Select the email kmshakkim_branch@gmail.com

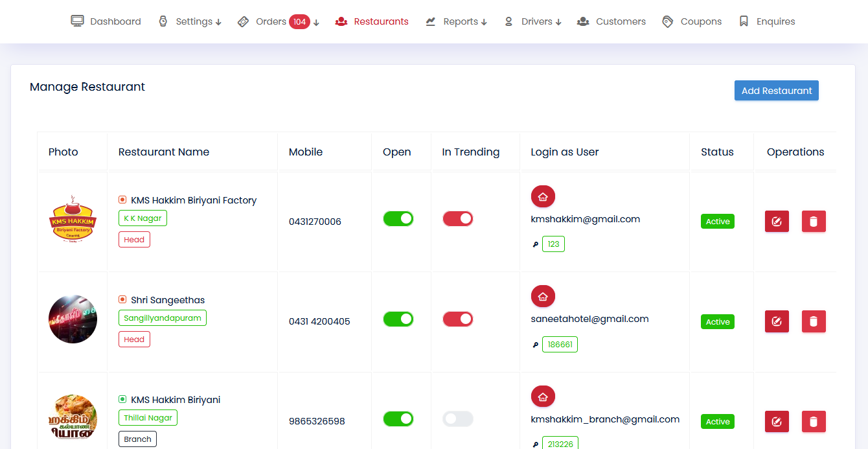606,419
